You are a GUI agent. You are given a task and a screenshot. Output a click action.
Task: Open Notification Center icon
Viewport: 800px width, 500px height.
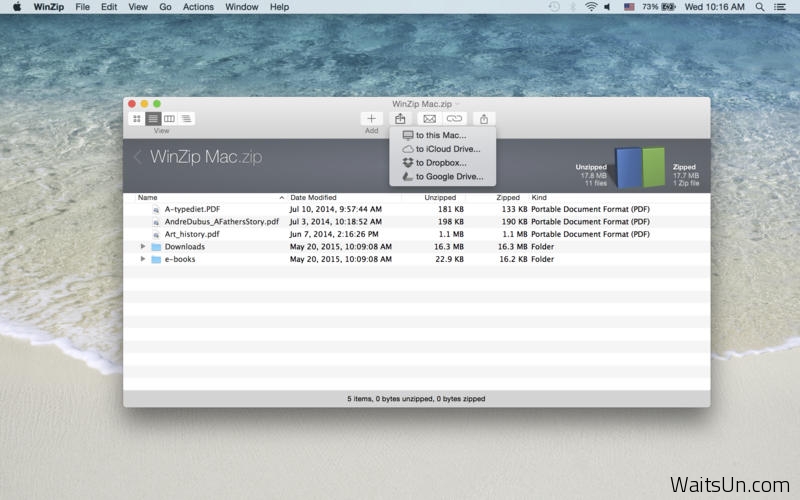tap(780, 7)
